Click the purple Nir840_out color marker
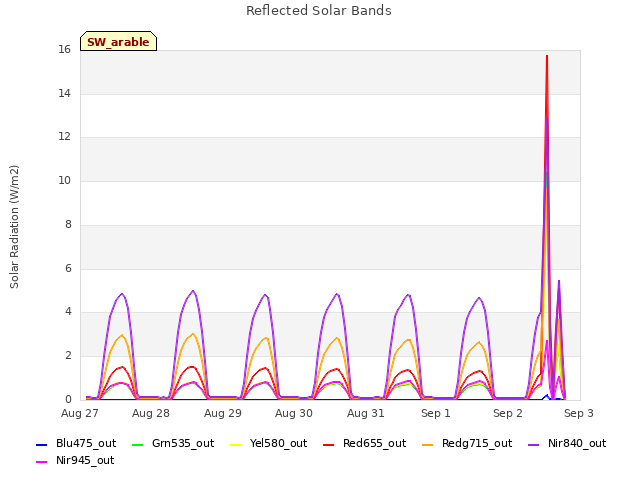Screen dimensions: 640x480 pos(533,444)
